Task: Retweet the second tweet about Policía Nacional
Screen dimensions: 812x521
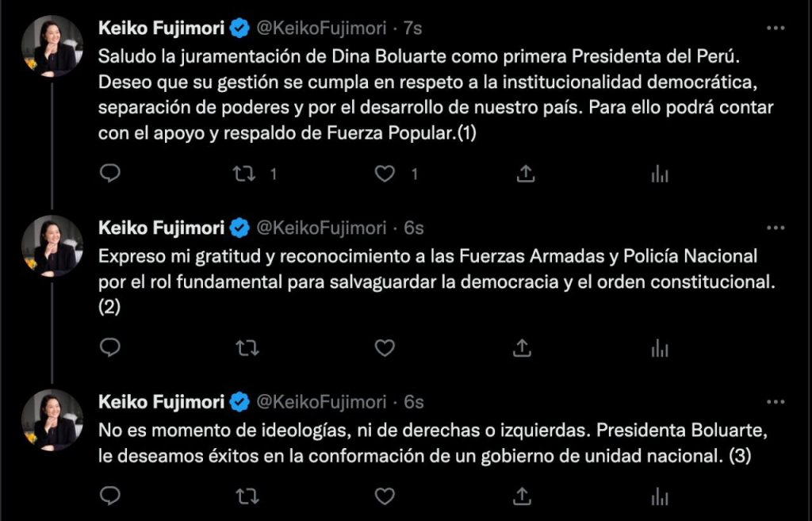Action: (247, 347)
